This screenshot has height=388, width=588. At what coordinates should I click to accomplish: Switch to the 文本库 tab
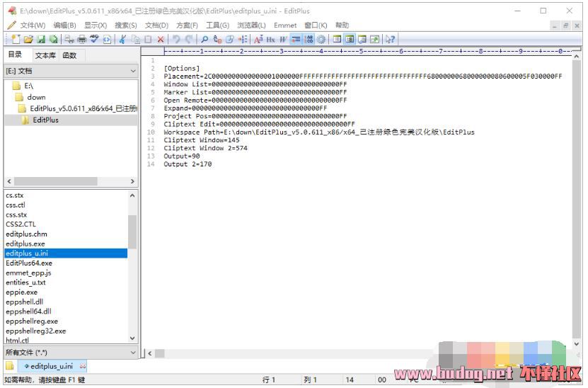coord(45,55)
